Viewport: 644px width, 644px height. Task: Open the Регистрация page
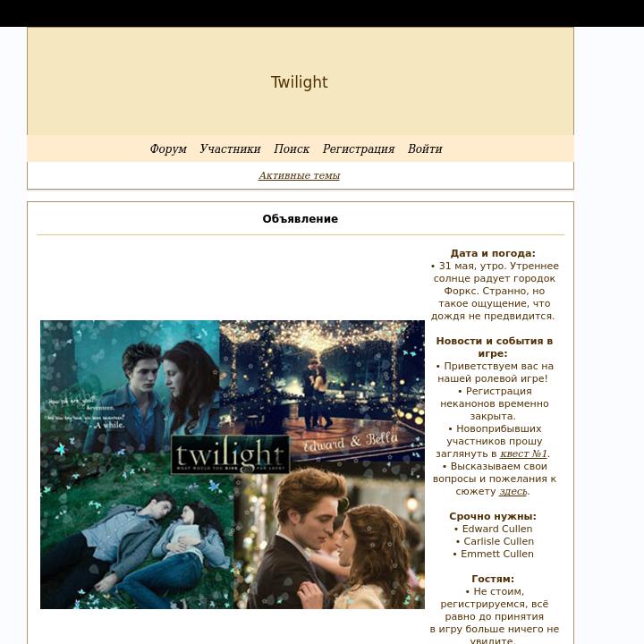point(359,148)
